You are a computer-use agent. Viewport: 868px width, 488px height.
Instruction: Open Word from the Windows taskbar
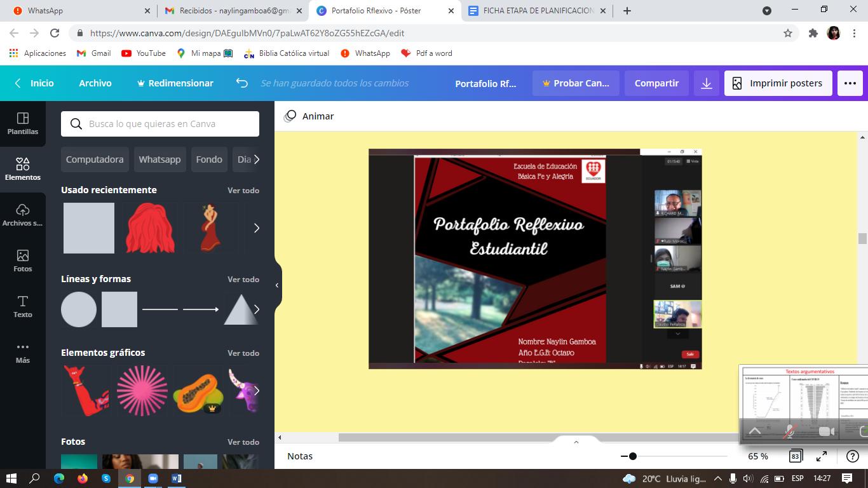[177, 478]
